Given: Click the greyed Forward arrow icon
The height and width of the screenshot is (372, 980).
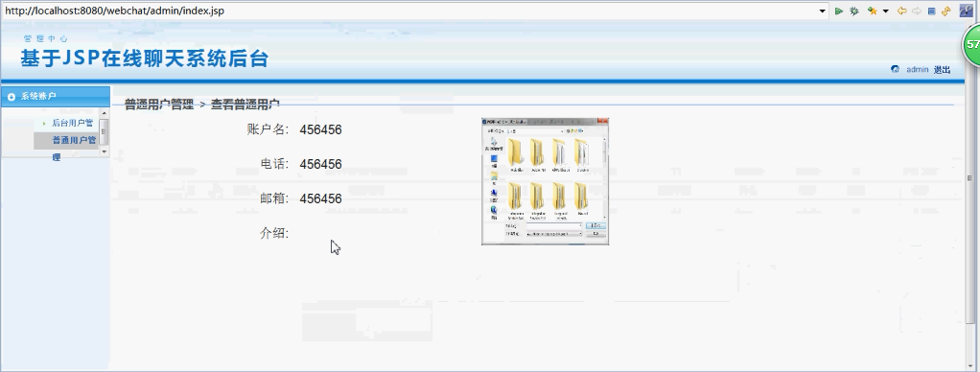Looking at the screenshot, I should coord(917,11).
